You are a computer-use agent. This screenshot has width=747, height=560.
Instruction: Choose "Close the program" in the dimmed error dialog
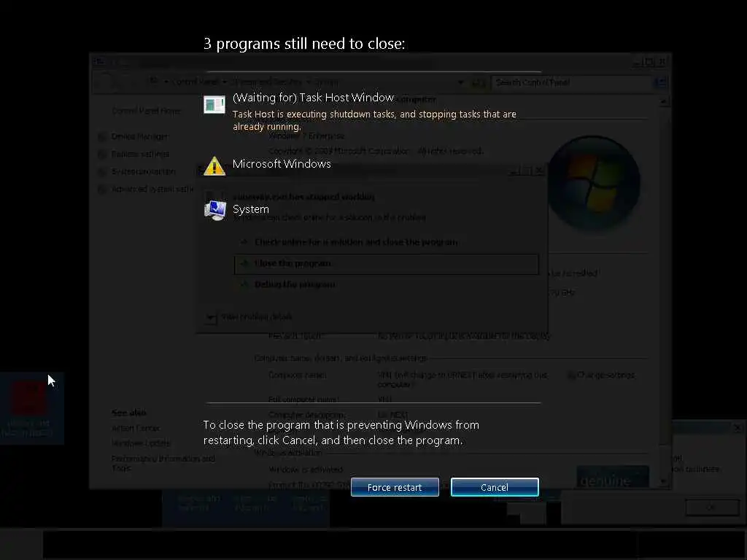coord(387,264)
